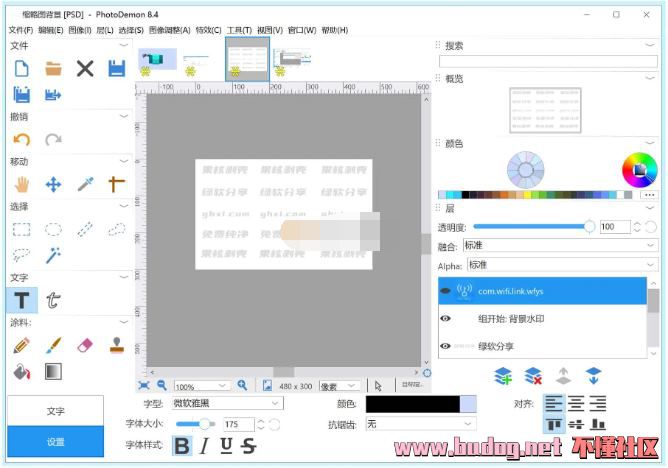Open the Alpha mode dropdown
This screenshot has width=668, height=468.
[562, 265]
